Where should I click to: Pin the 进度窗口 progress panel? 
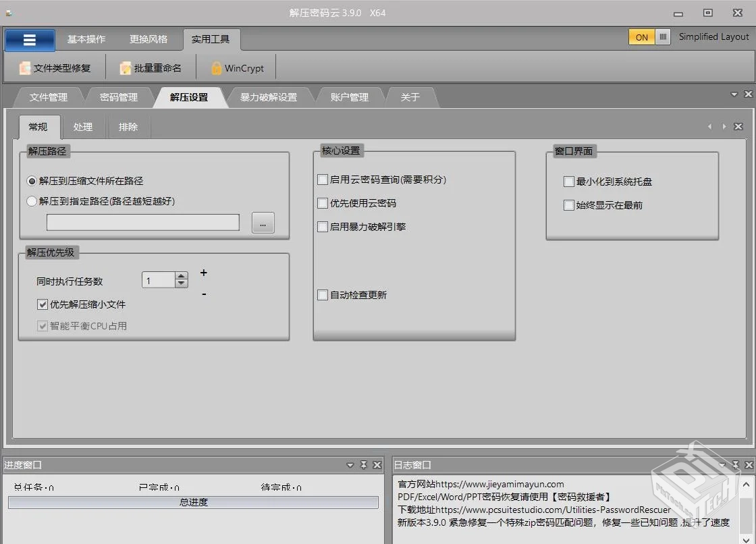[x=364, y=464]
